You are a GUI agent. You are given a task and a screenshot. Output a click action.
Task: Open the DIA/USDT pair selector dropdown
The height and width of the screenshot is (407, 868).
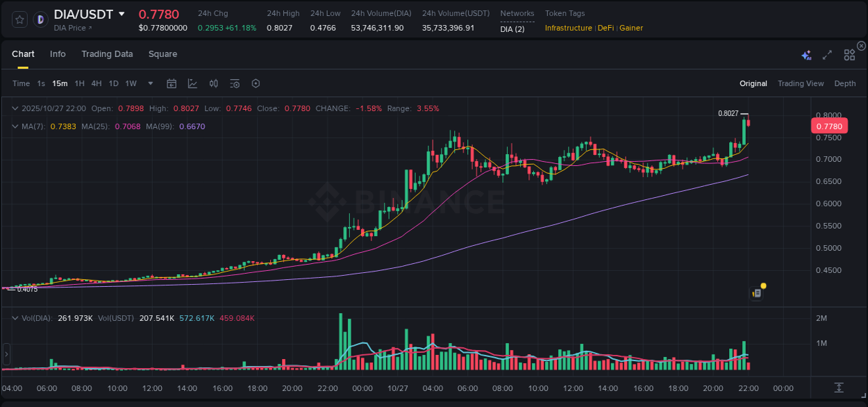pyautogui.click(x=87, y=14)
